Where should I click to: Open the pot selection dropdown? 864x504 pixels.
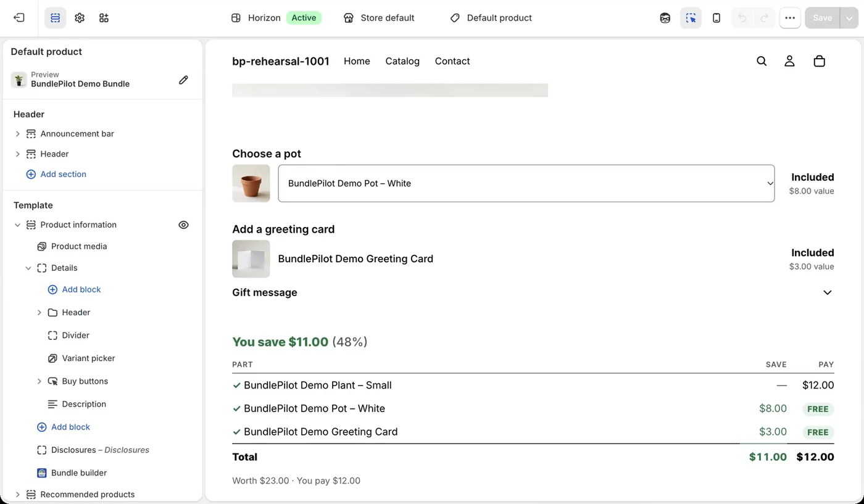coord(526,183)
